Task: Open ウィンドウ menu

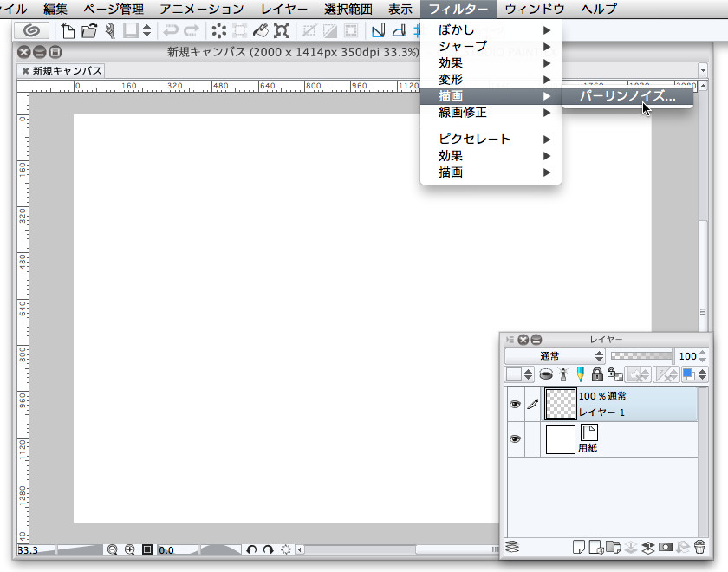Action: pyautogui.click(x=535, y=9)
